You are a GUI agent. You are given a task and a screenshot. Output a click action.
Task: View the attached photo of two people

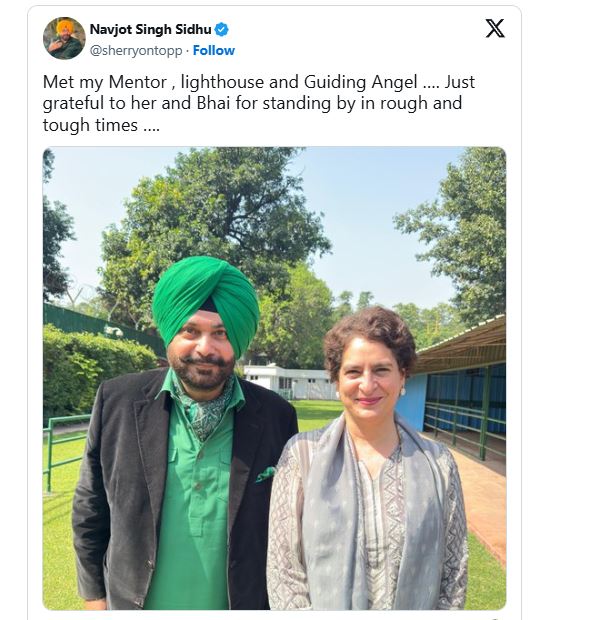click(274, 378)
